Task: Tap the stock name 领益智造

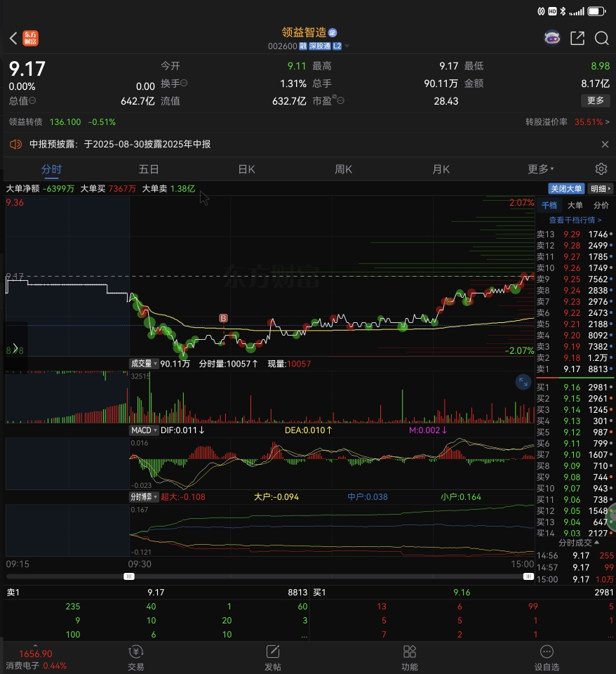Action: pos(304,33)
